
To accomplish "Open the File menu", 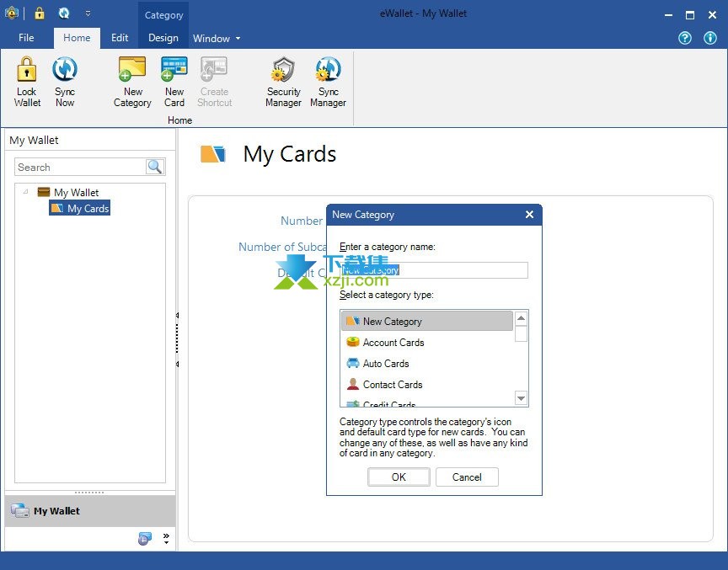I will tap(26, 38).
